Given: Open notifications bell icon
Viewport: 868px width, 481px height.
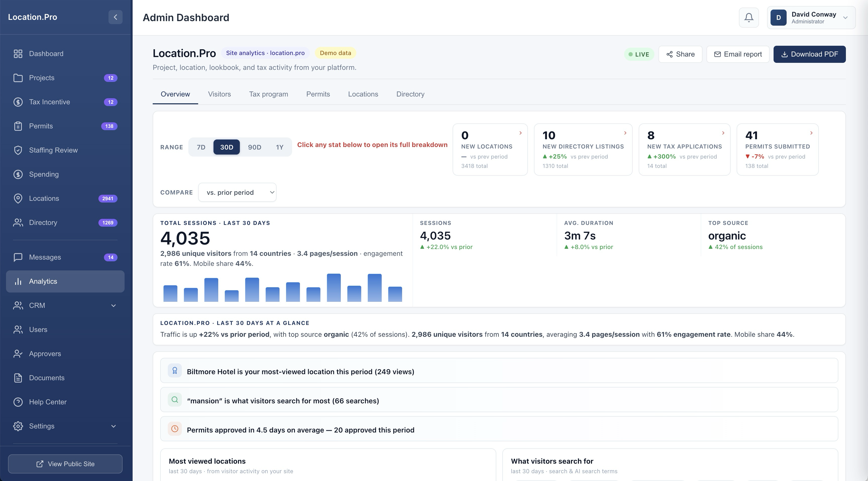Looking at the screenshot, I should (749, 18).
